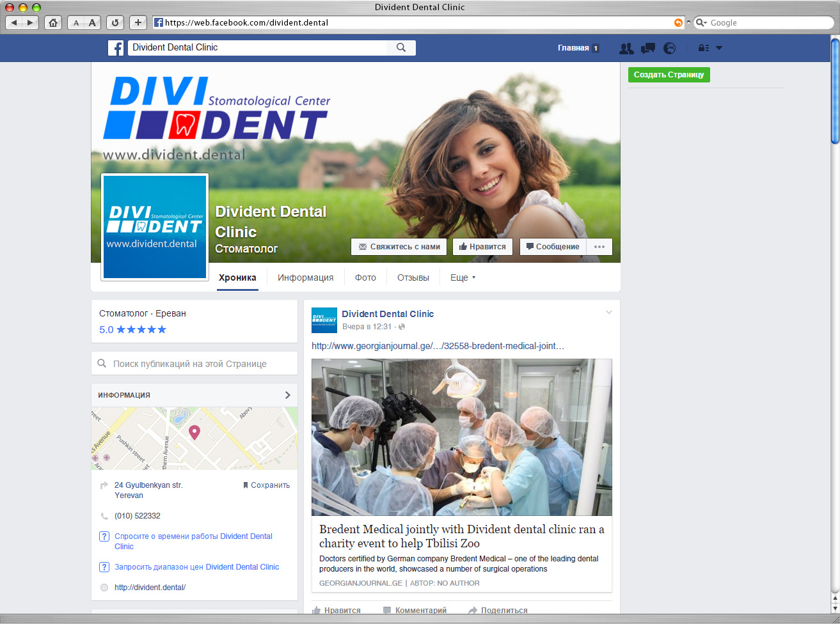Image resolution: width=840 pixels, height=624 pixels.
Task: Open the three-dots more options button
Action: (x=599, y=247)
